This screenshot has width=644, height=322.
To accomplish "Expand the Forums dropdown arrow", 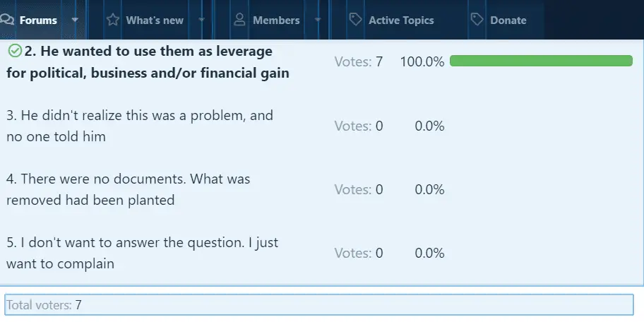I will [76, 20].
